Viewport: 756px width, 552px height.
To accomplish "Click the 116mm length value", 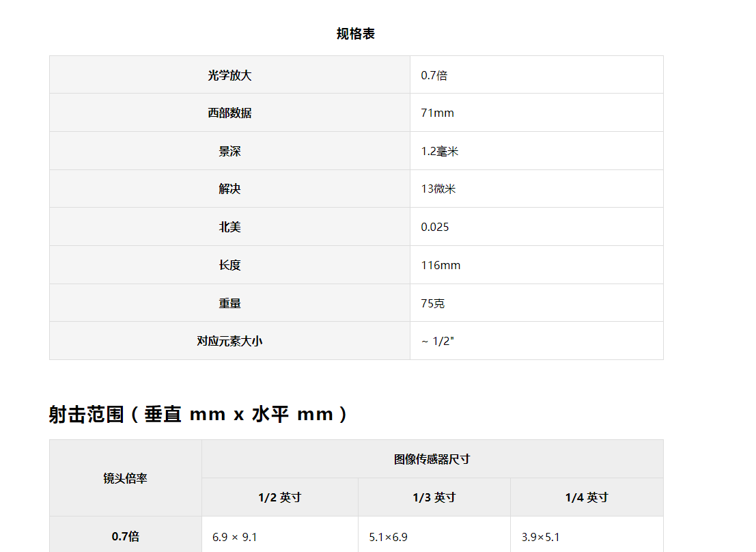I will (x=440, y=265).
